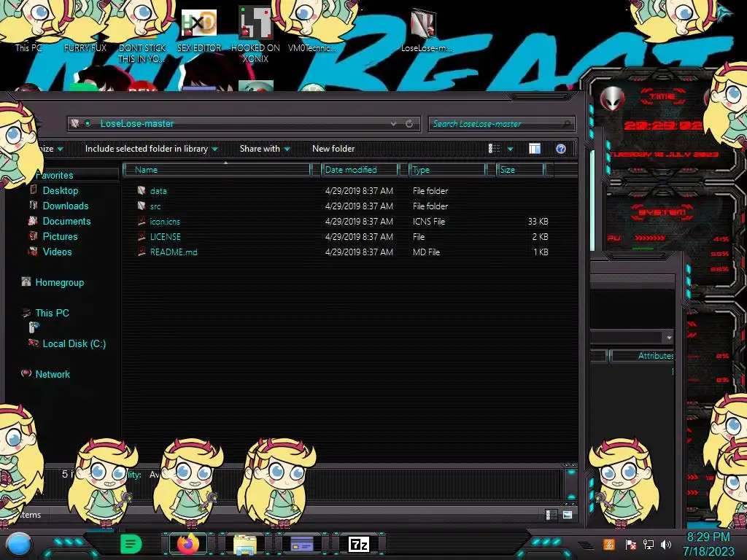Open 7-Zip from the taskbar
Screen dimensions: 747x560
(359, 544)
